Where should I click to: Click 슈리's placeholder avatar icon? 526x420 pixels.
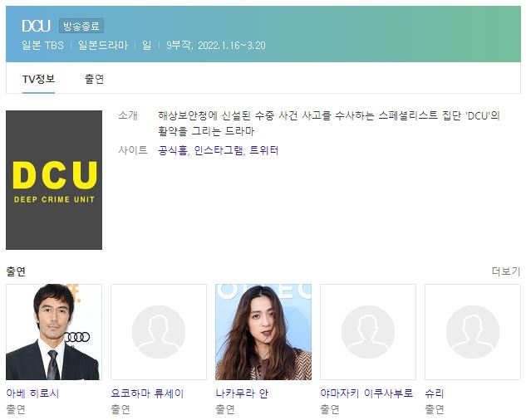coord(473,332)
